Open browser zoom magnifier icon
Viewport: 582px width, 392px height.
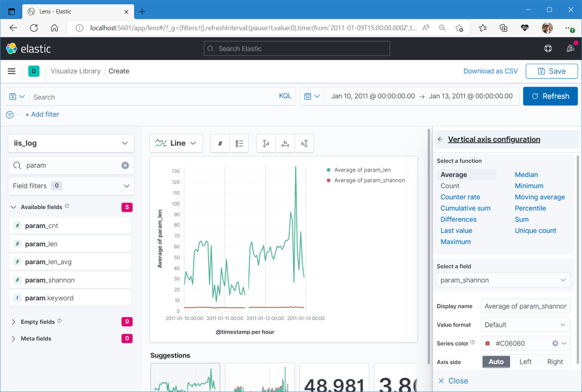click(442, 28)
